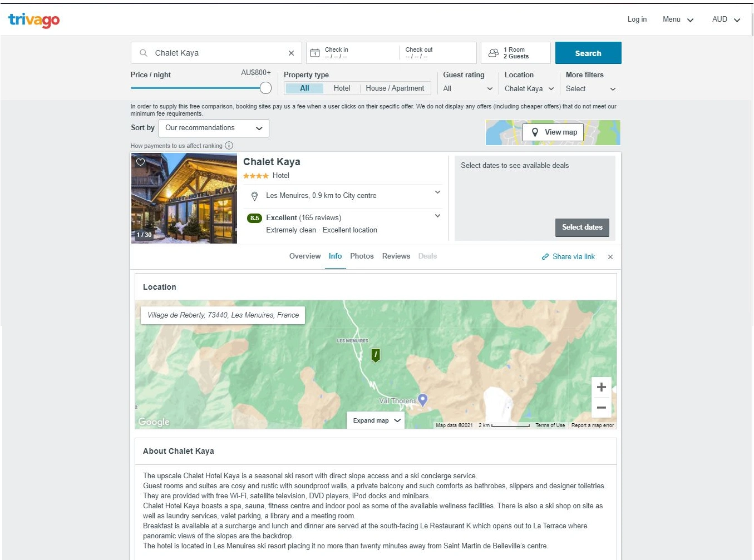This screenshot has height=560, width=754.
Task: Click the check-in calendar icon
Action: [315, 53]
